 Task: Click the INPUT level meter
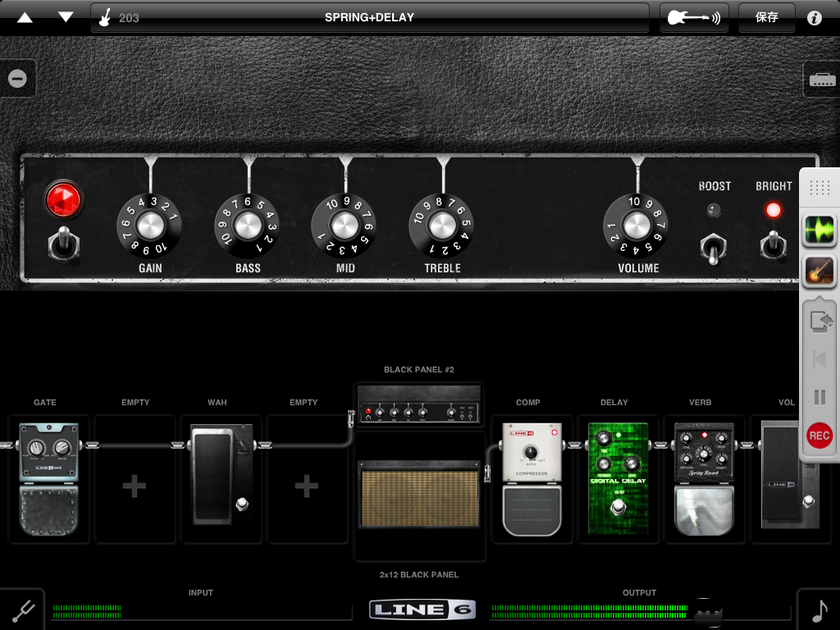point(202,611)
